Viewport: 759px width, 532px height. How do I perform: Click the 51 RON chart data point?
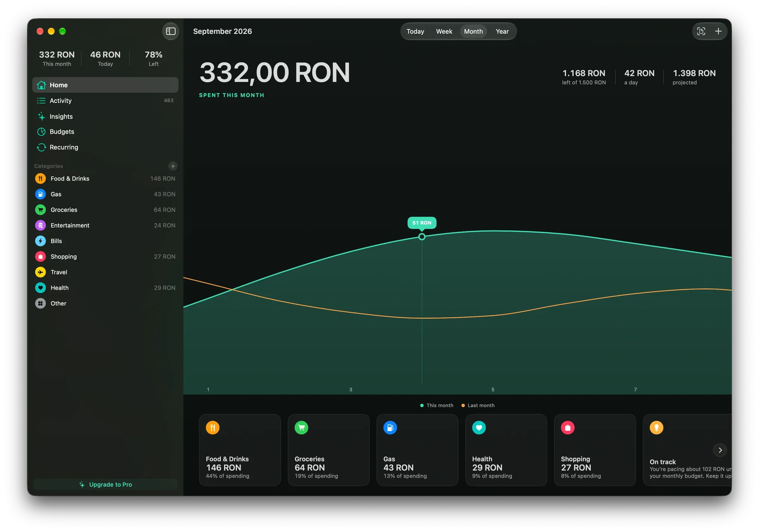[422, 236]
